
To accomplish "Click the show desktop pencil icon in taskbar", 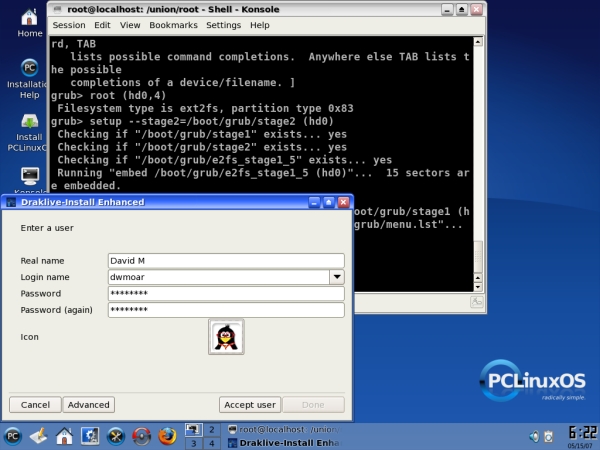I will point(39,436).
